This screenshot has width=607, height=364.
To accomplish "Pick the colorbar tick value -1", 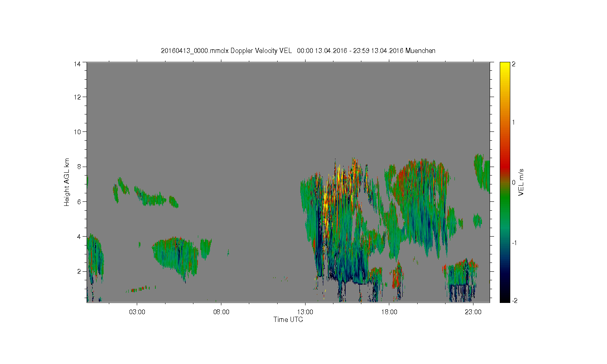I will (514, 243).
